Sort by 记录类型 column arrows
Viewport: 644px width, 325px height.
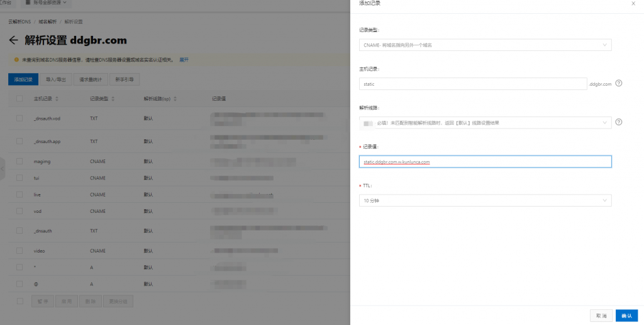113,99
